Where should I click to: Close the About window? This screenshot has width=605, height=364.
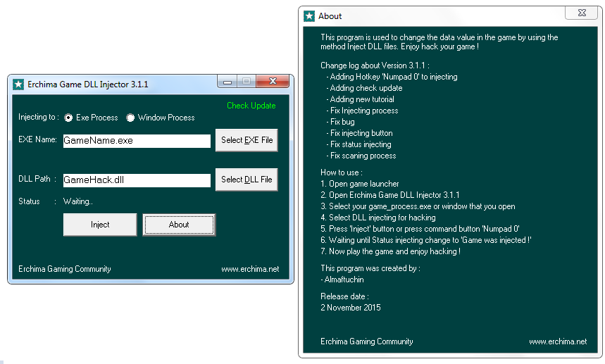pos(582,13)
